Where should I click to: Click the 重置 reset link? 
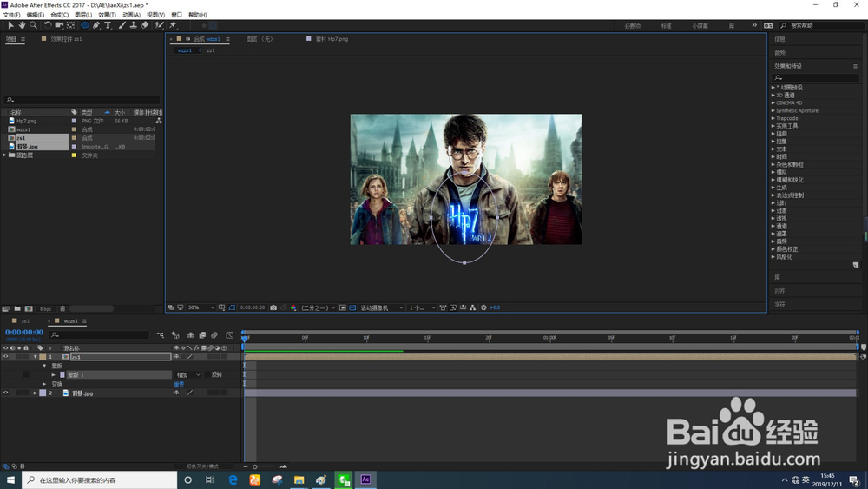[x=179, y=384]
